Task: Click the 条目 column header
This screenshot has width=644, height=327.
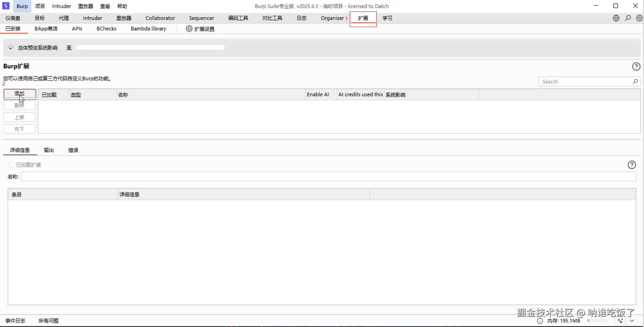Action: pyautogui.click(x=63, y=194)
